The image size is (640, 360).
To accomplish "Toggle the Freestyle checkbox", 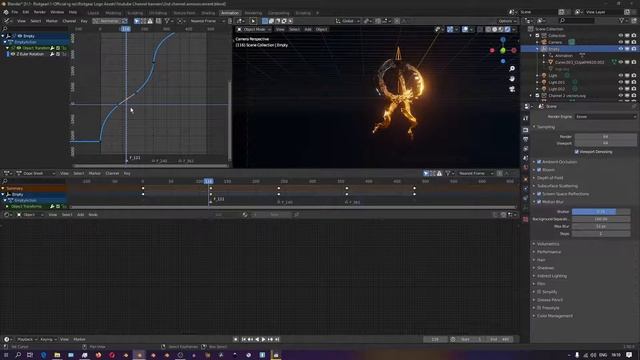I will coord(539,308).
